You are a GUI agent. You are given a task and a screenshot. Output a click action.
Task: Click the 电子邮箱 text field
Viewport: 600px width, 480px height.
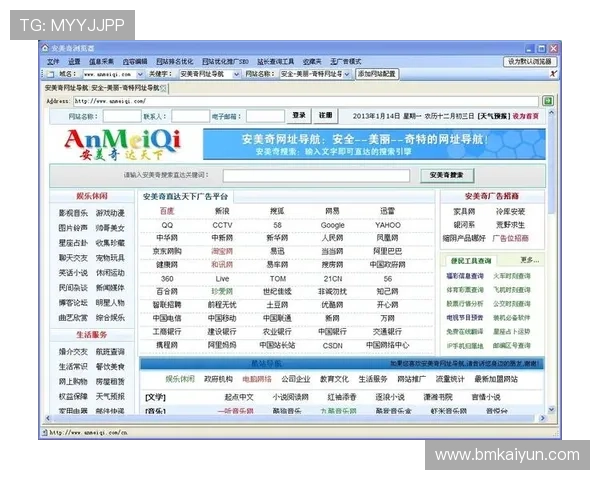pyautogui.click(x=265, y=116)
